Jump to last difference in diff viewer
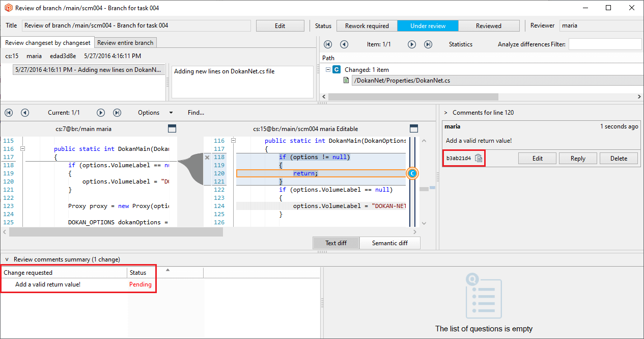The height and width of the screenshot is (339, 644). point(117,113)
